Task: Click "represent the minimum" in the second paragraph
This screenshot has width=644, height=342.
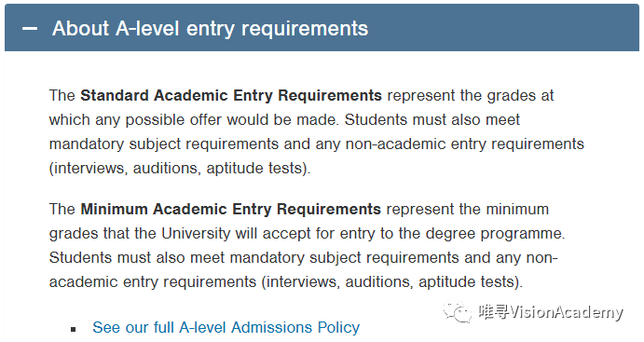Action: pos(468,210)
